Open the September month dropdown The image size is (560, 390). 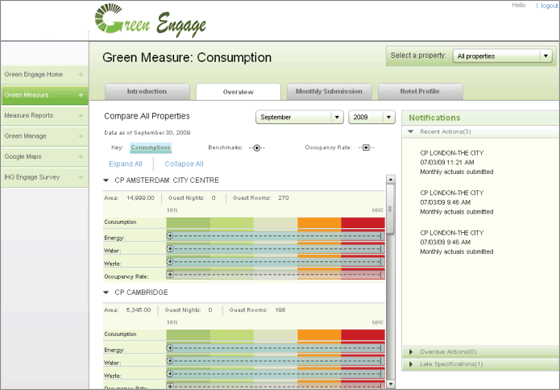[299, 117]
